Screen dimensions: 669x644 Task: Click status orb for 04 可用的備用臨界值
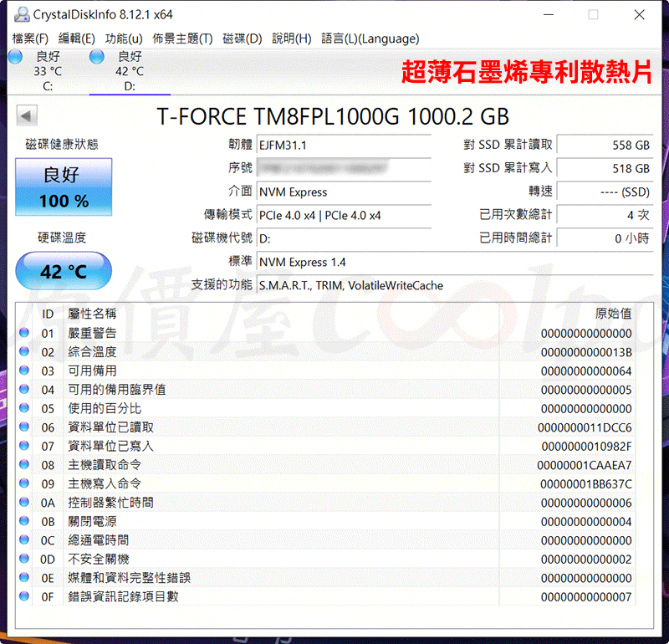pyautogui.click(x=24, y=389)
